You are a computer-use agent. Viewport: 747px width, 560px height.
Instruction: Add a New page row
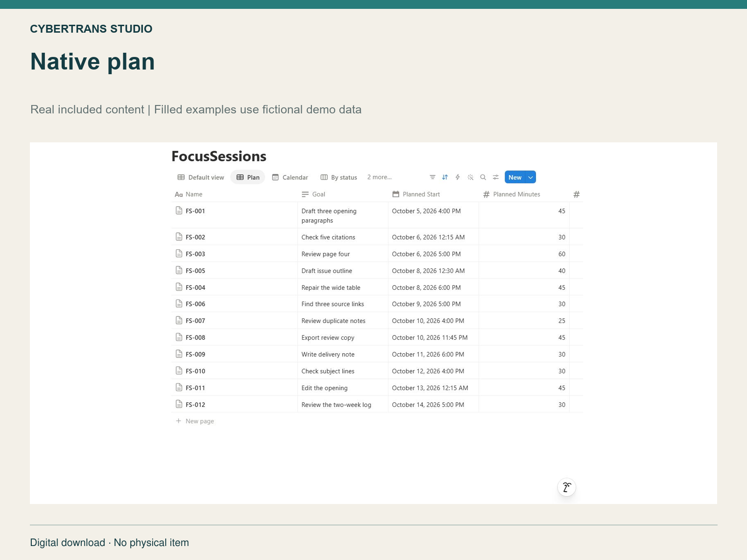click(195, 421)
